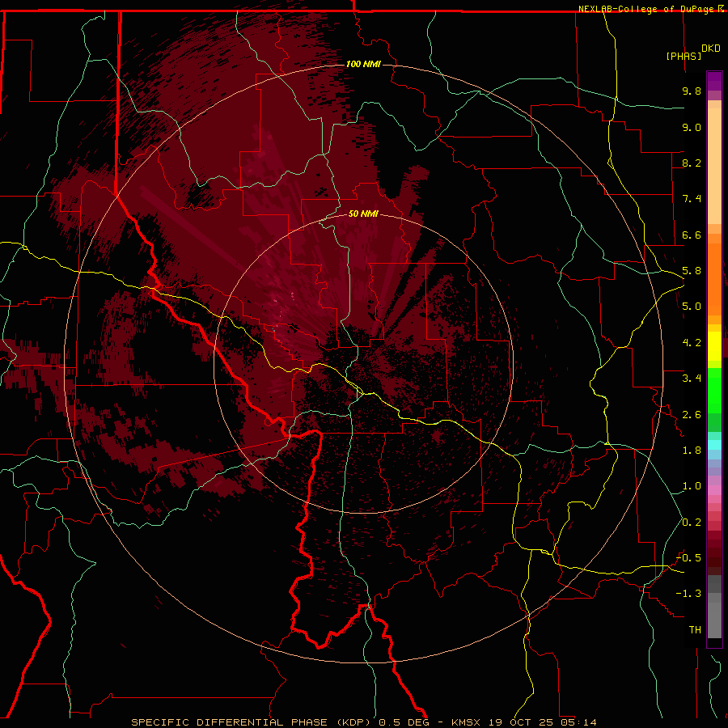Click the 100 NMI range ring label

coord(363,64)
